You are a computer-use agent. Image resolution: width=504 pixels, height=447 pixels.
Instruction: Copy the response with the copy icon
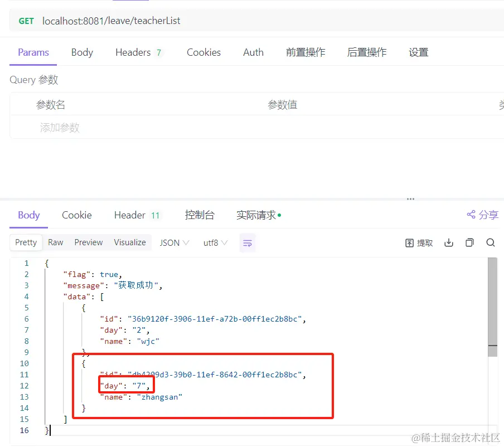(469, 243)
